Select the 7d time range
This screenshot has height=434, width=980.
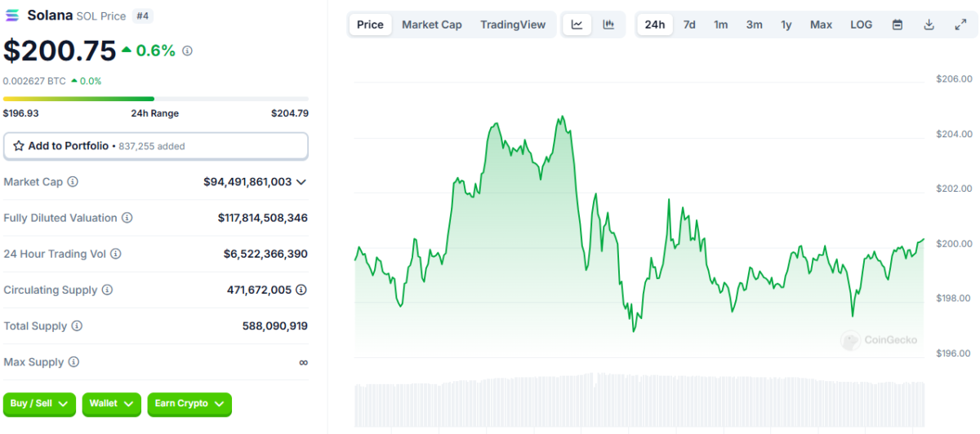689,24
